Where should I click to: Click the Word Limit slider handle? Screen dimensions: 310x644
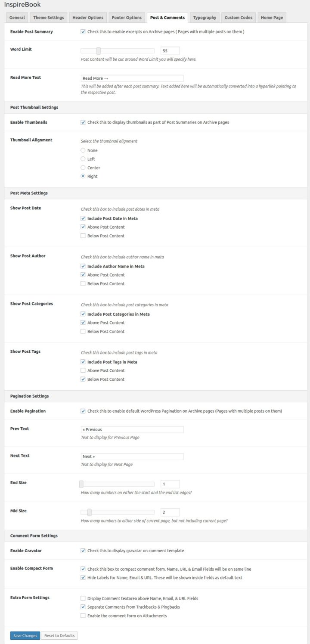point(98,51)
